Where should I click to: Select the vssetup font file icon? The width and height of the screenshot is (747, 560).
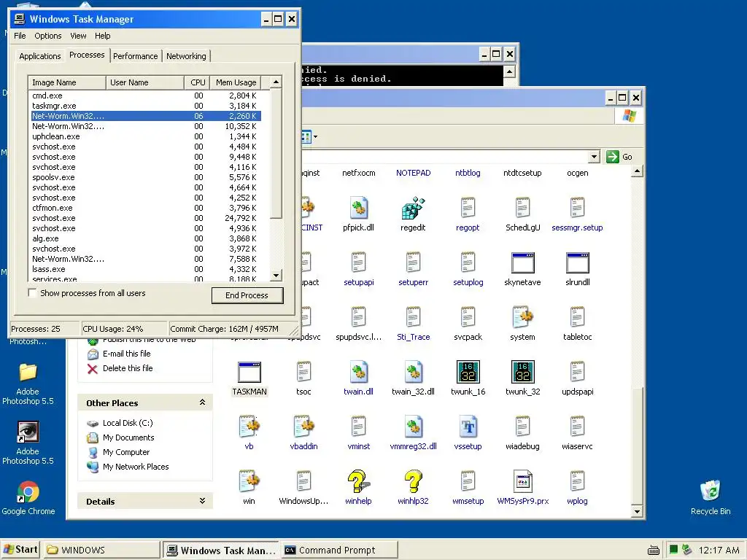(468, 427)
